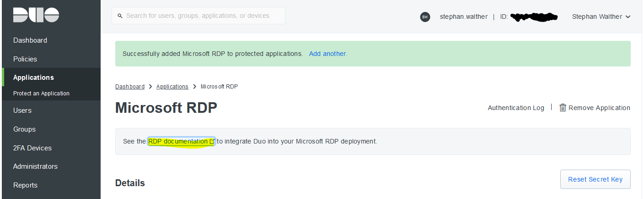Image resolution: width=644 pixels, height=199 pixels.
Task: Click the trash icon beside Remove Application
Action: (563, 108)
